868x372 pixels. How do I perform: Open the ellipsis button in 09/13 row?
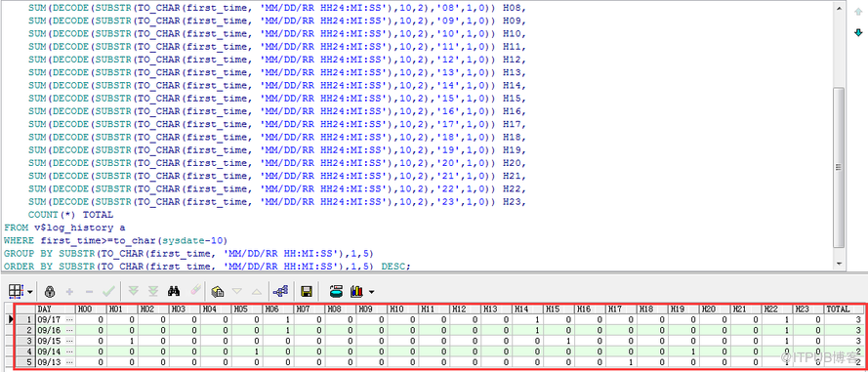pos(69,361)
